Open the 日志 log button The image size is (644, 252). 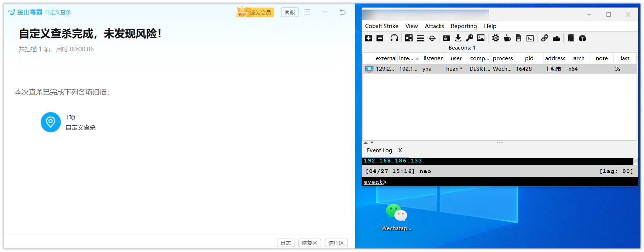click(x=286, y=243)
